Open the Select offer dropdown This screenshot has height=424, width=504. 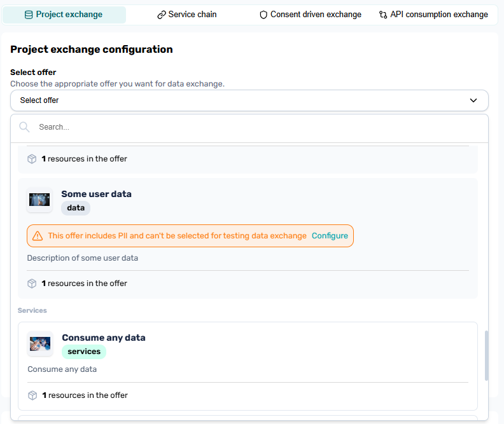[242, 100]
